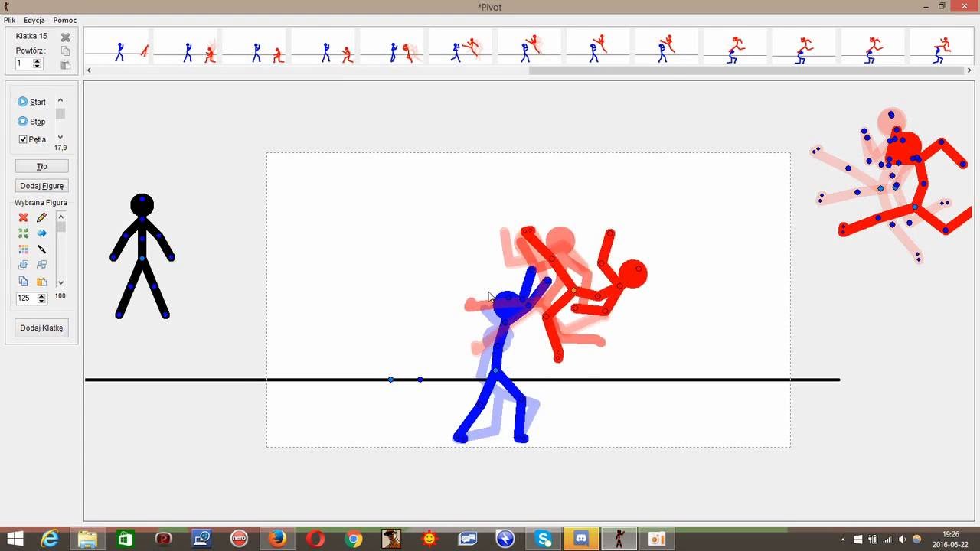Click the Dodaj Figurę button
The height and width of the screenshot is (551, 980).
[42, 186]
